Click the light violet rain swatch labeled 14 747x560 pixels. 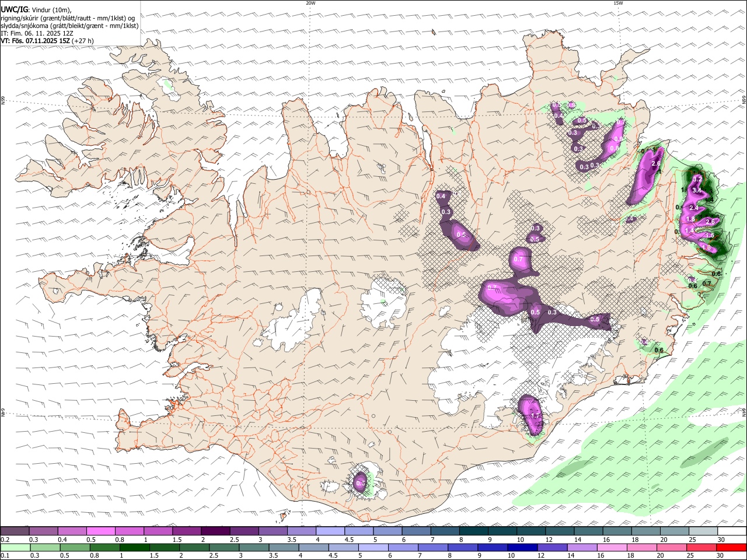(x=582, y=548)
